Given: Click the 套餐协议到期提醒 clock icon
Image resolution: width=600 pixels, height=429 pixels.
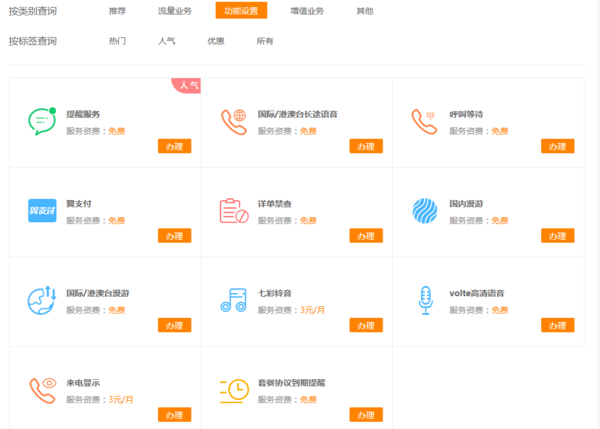Looking at the screenshot, I should (233, 389).
